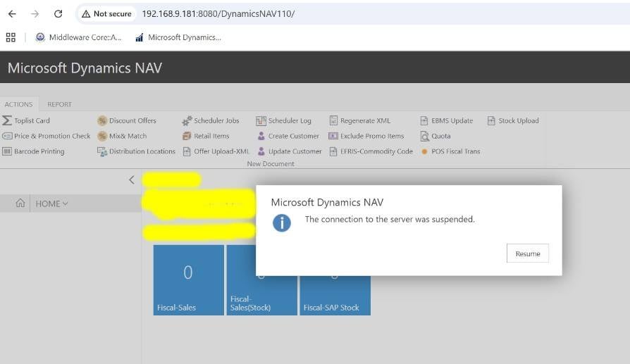
Task: Open the Discount Offers icon
Action: 102,120
